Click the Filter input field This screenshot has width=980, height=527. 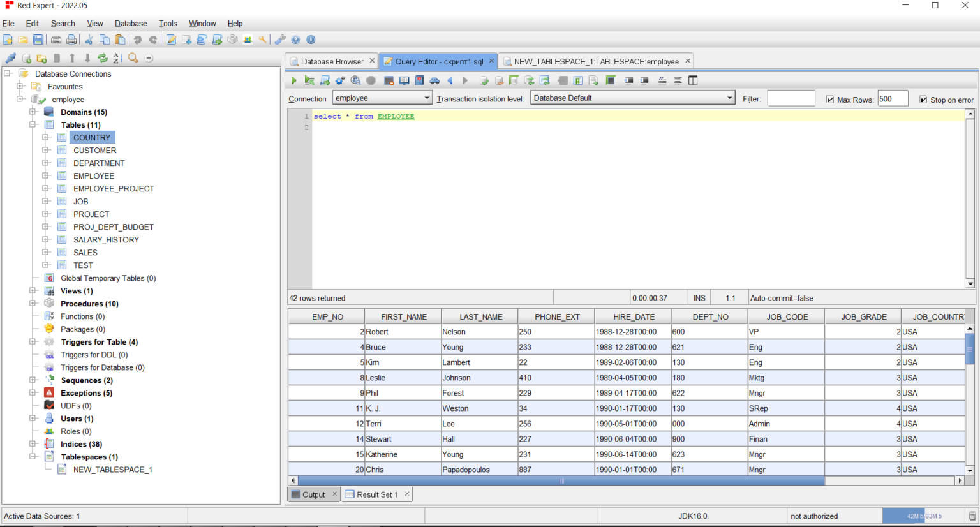click(791, 98)
